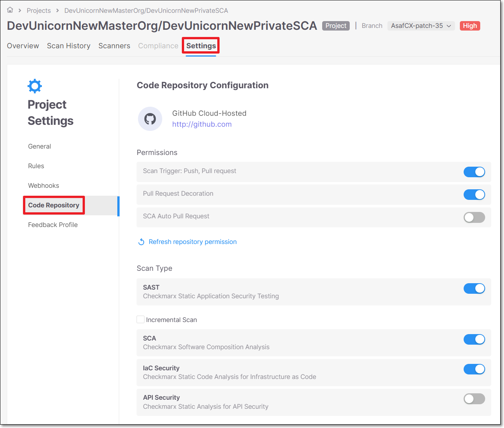Click the blue gear Project Settings icon
The image size is (504, 428).
tap(35, 86)
